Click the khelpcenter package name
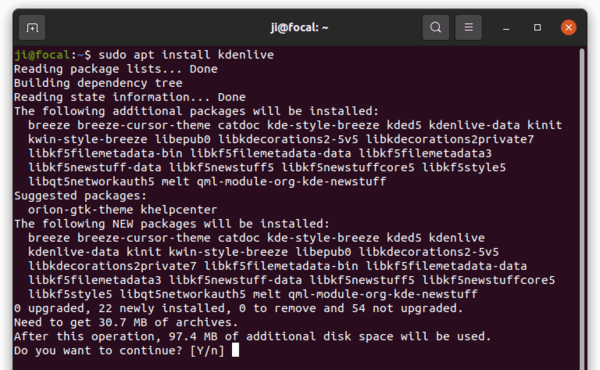The width and height of the screenshot is (600, 370). (179, 210)
